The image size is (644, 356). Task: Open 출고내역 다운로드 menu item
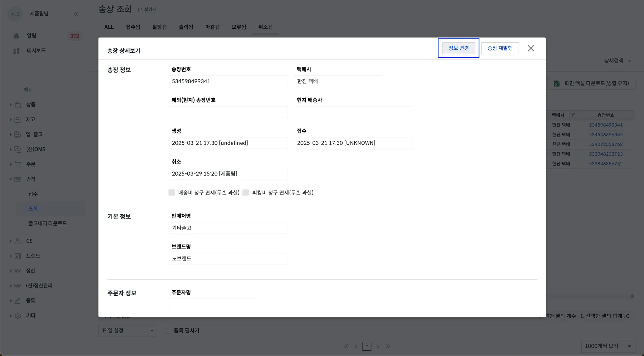point(47,223)
